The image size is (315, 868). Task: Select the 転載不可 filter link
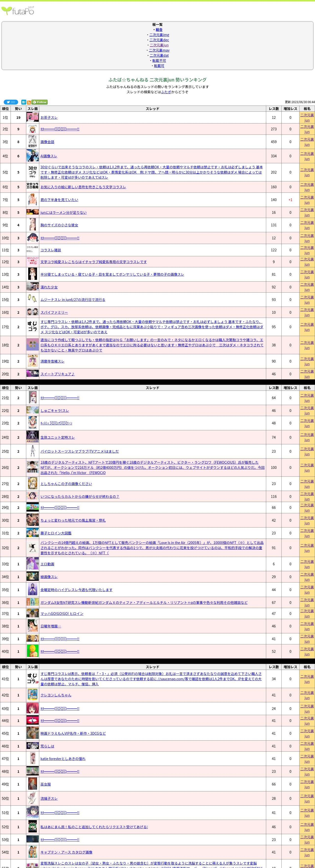159,60
